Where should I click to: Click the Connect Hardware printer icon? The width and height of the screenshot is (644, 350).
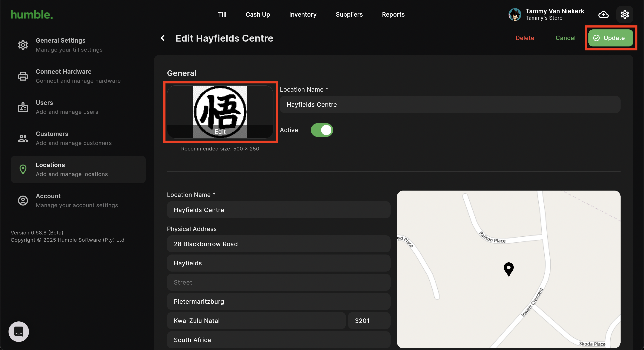pyautogui.click(x=23, y=76)
